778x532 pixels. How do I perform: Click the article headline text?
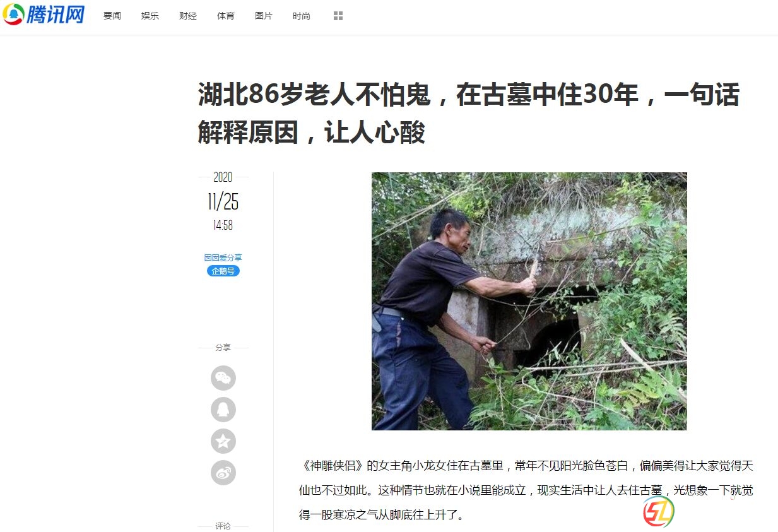pyautogui.click(x=468, y=114)
